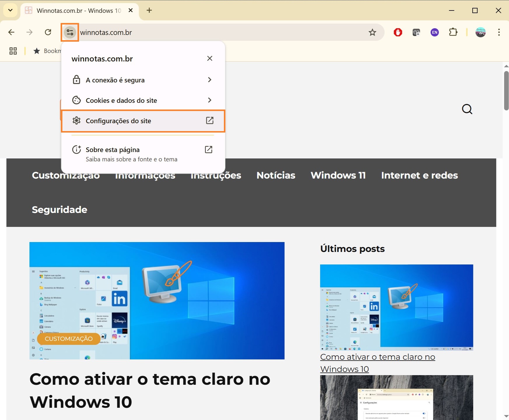This screenshot has height=420, width=509.
Task: Select 'Cookies e dados do site' item
Action: pos(143,100)
